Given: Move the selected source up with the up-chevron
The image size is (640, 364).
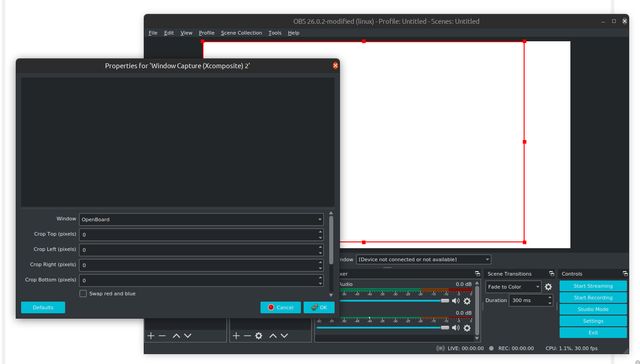Looking at the screenshot, I should click(273, 335).
